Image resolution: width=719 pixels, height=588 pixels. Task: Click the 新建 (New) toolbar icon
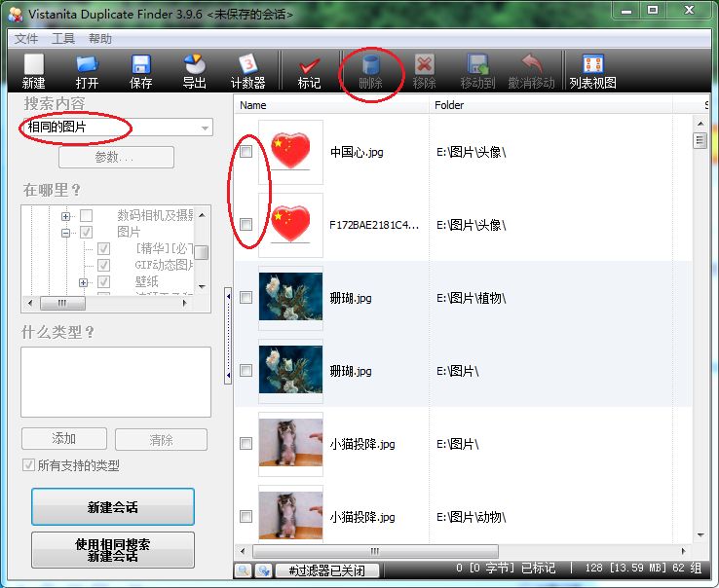pyautogui.click(x=33, y=71)
